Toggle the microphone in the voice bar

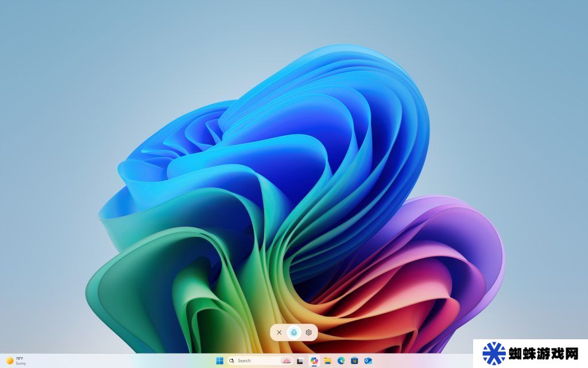point(294,332)
